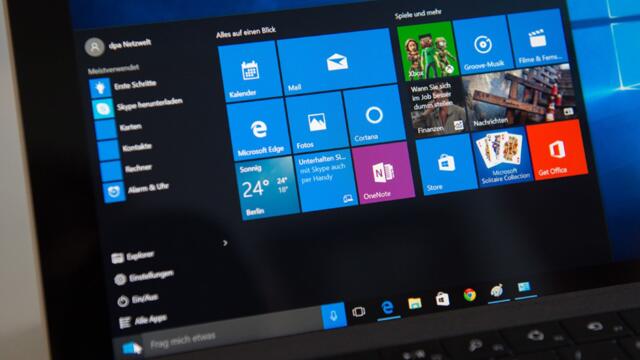
Task: Click the 'Frag mich etwas' search box
Action: (x=233, y=330)
